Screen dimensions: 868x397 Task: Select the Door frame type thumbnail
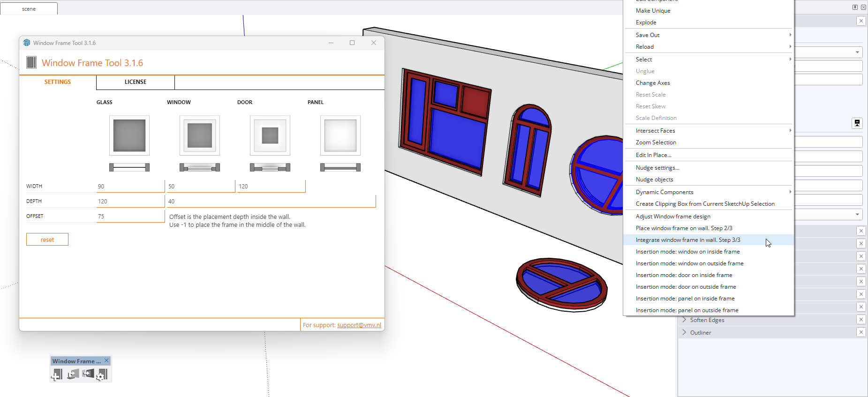270,135
